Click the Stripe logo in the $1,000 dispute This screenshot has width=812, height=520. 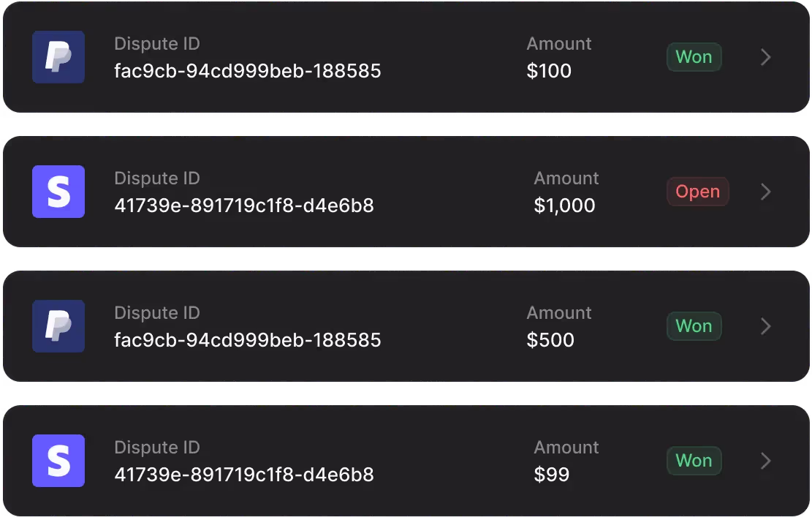[58, 192]
